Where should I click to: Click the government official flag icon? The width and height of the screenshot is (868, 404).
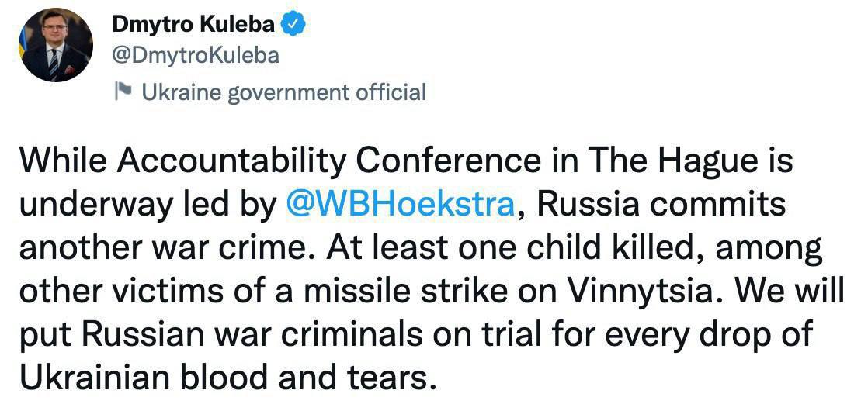click(x=123, y=93)
